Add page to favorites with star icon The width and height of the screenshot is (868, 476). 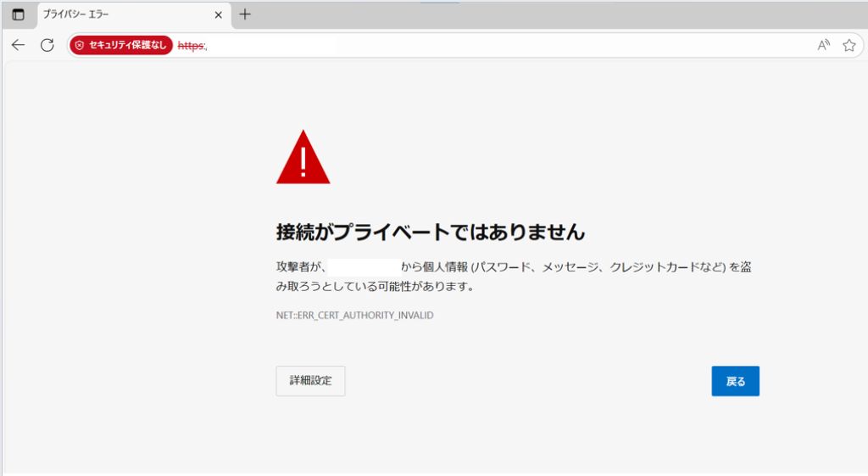tap(849, 45)
